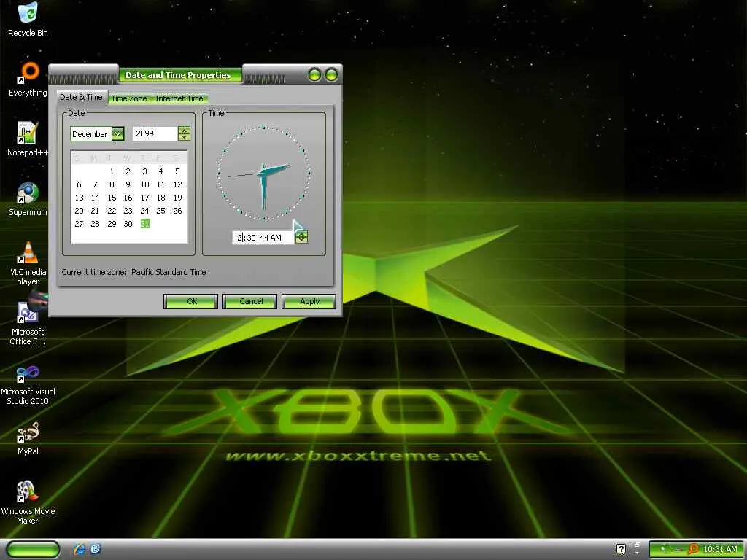Switch to the Time Zone tab
The image size is (747, 560).
point(128,98)
